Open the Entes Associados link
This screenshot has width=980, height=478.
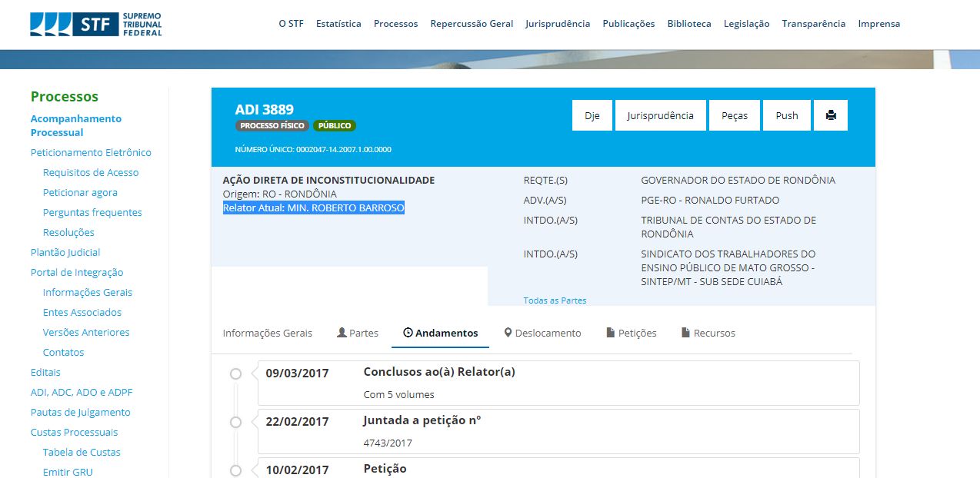tap(82, 312)
